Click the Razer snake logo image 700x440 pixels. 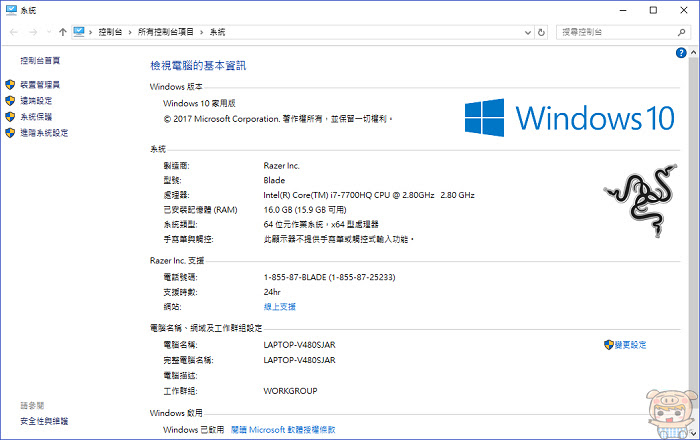639,200
